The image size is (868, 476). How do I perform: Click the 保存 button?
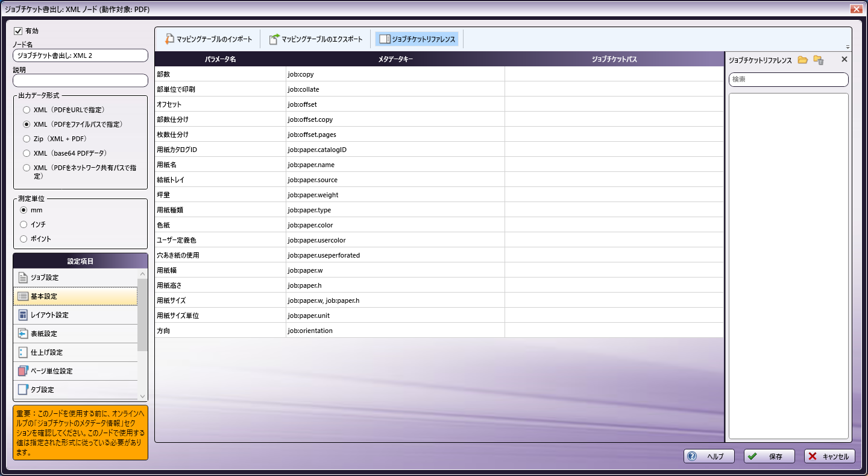pyautogui.click(x=769, y=457)
